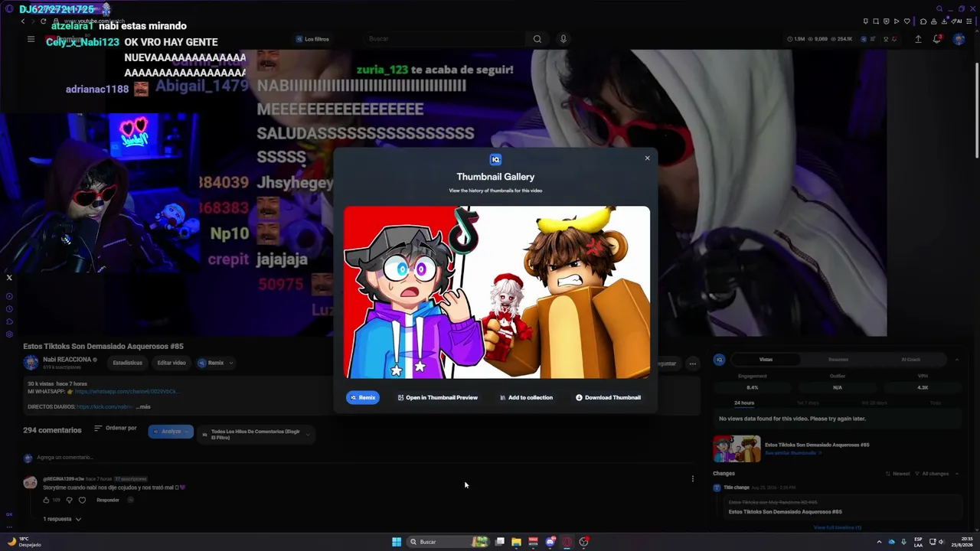Click the blue Remix button in Thumbnail Gallery
This screenshot has height=551, width=980.
(363, 397)
